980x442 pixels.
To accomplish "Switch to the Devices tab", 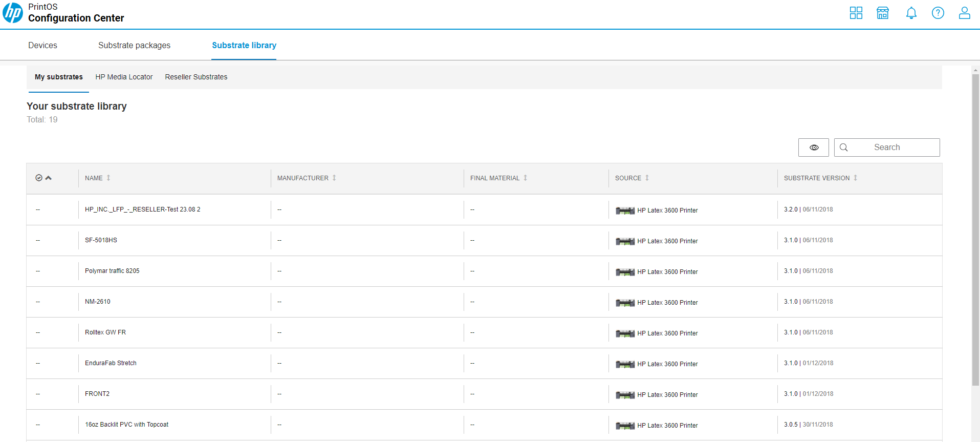I will 42,45.
